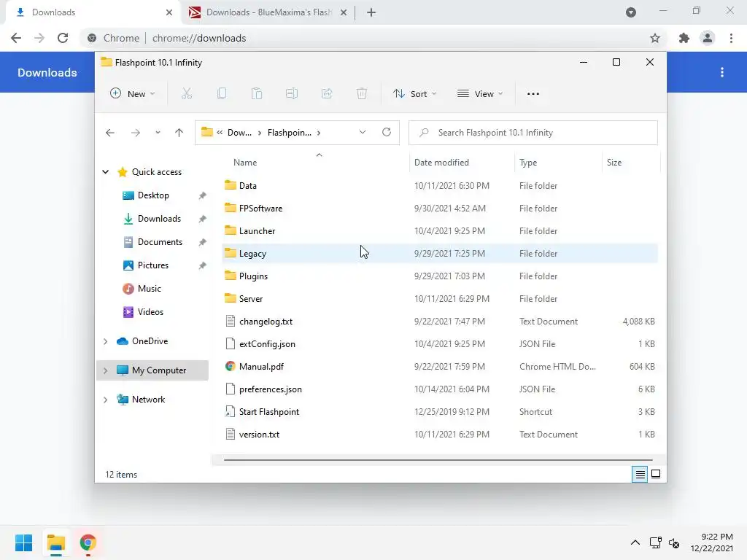The height and width of the screenshot is (560, 747).
Task: Open Chrome profile avatar icon
Action: 708,38
